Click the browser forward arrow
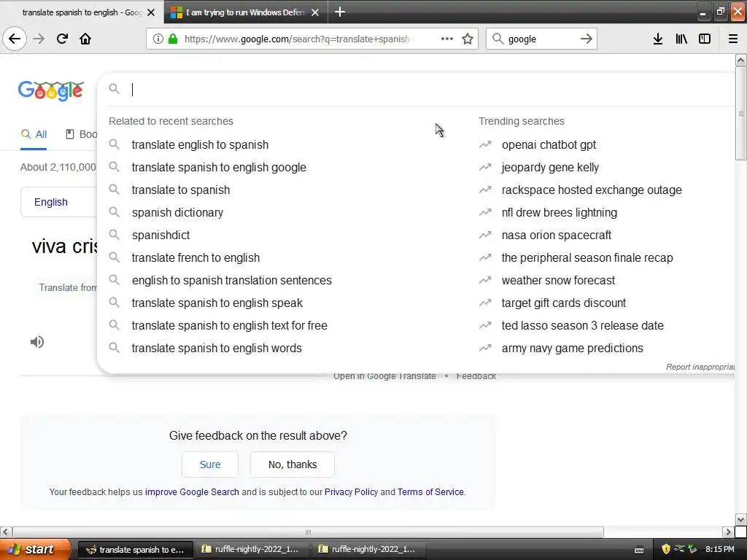The width and height of the screenshot is (747, 560). click(39, 39)
